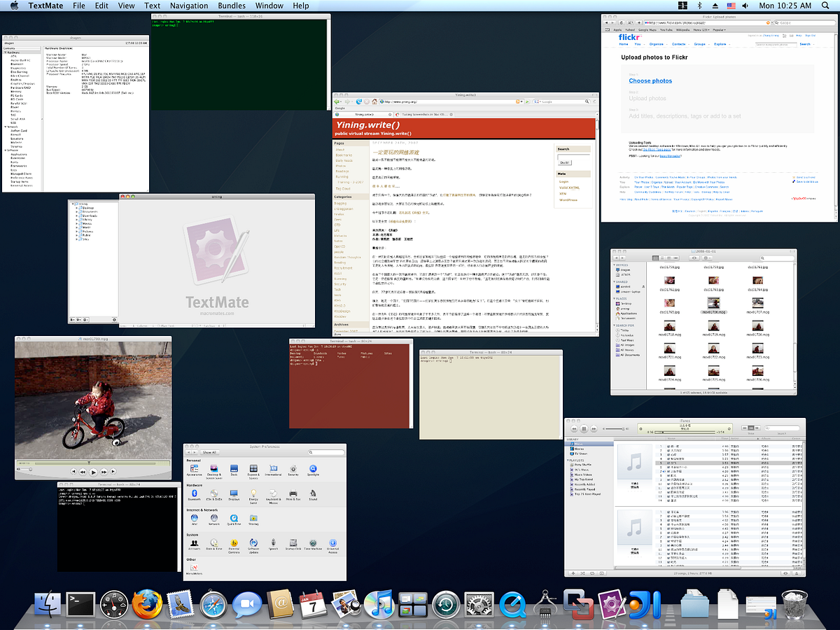Select Movies in the iTunes library

(x=578, y=448)
